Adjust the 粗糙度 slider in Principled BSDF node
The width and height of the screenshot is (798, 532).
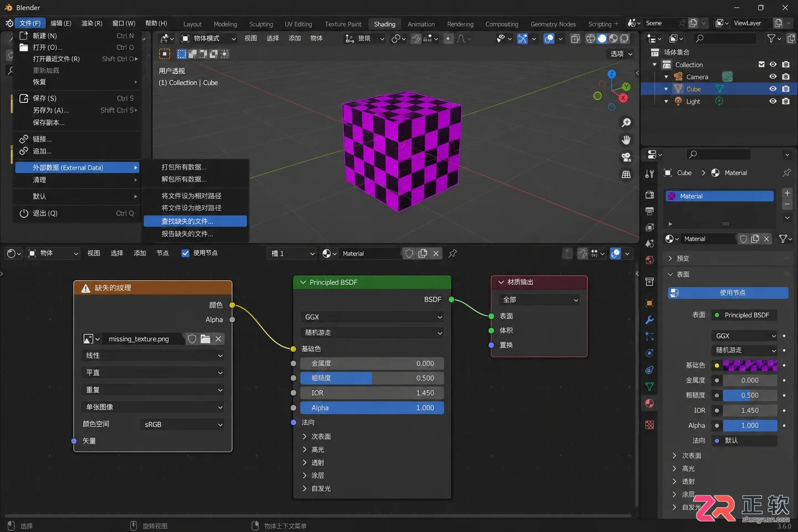[372, 378]
